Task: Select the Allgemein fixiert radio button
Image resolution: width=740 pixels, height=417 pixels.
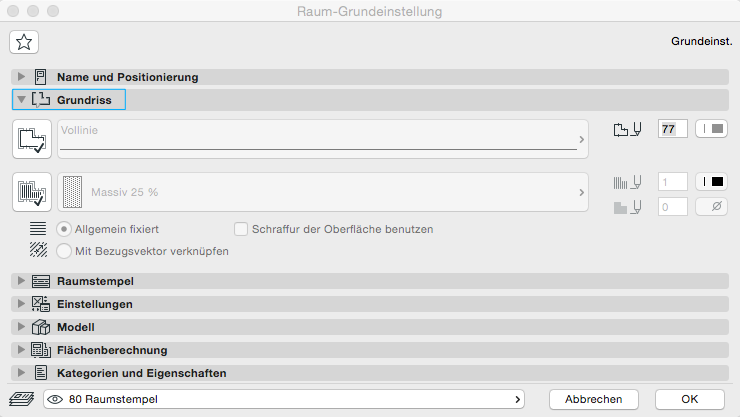Action: (66, 229)
